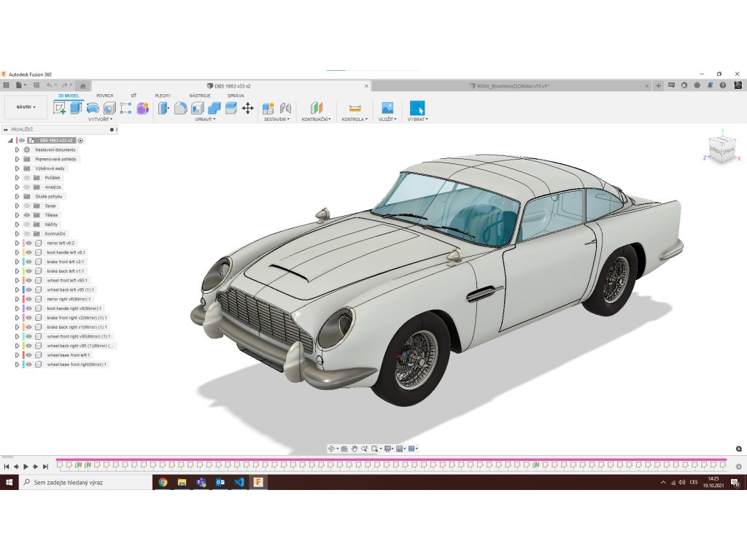Click the Save icon

(x=36, y=85)
